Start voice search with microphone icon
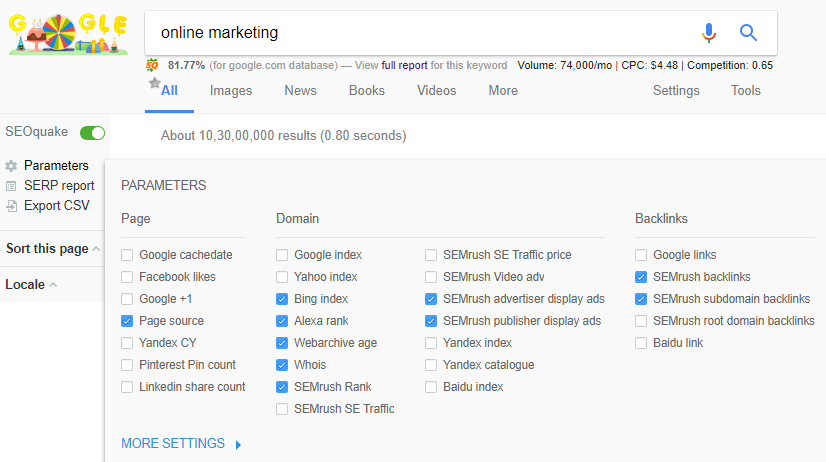The width and height of the screenshot is (826, 462). [709, 33]
